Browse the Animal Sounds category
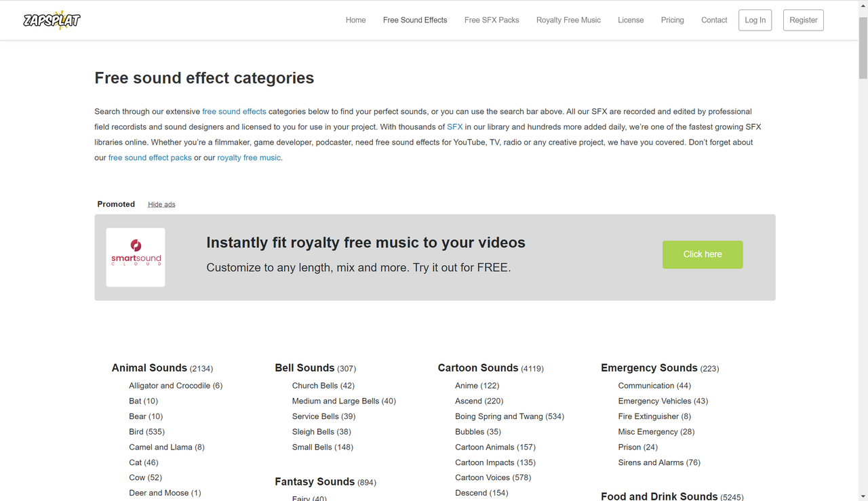868x501 pixels. tap(149, 367)
